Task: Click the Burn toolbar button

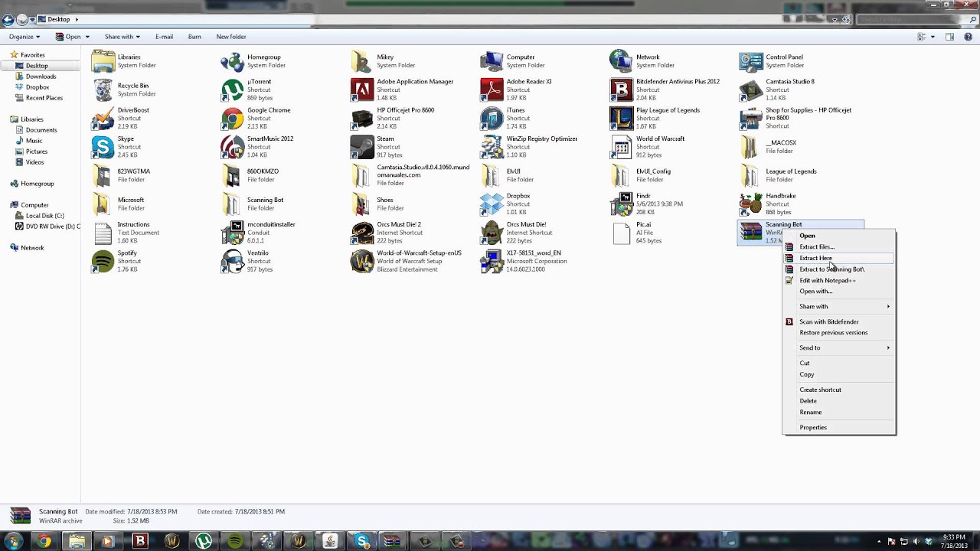Action: pyautogui.click(x=194, y=37)
